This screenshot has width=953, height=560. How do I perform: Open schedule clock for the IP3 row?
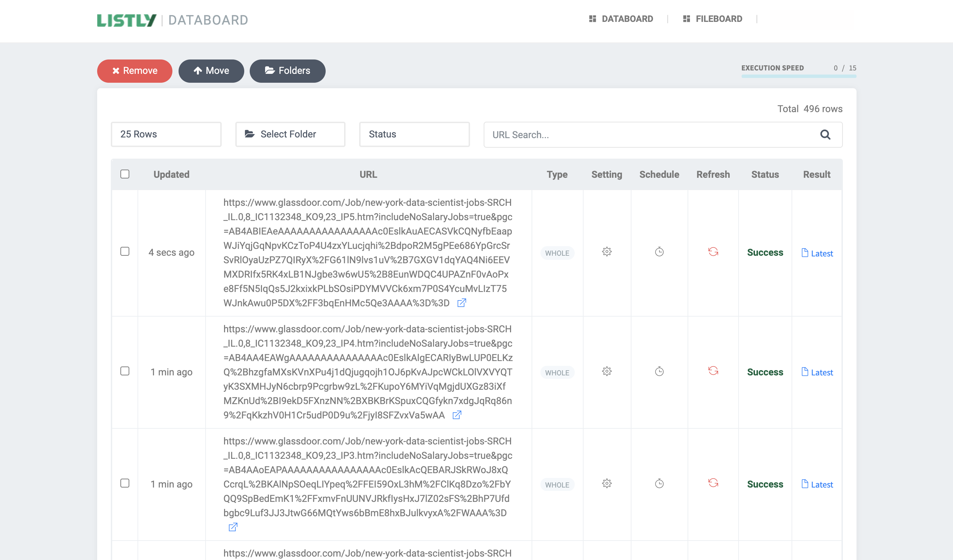coord(659,484)
